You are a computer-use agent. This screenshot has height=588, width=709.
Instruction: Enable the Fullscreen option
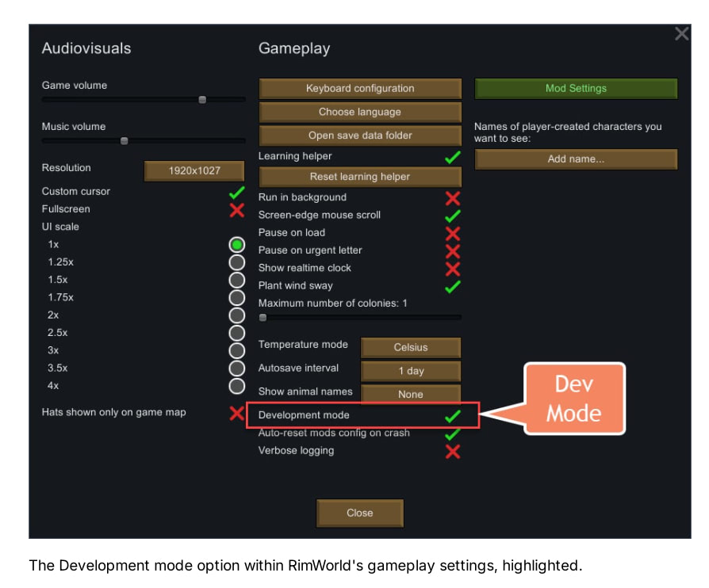point(236,210)
